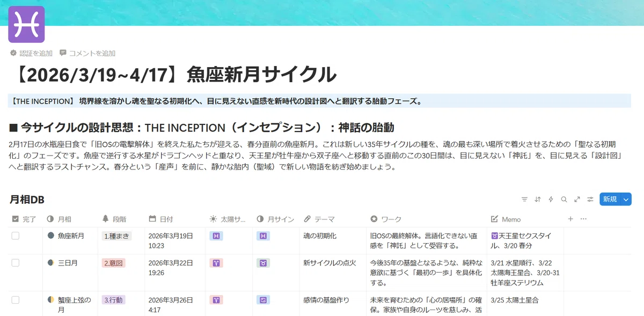Check the 完了 box for 三日月
Image resolution: width=644 pixels, height=316 pixels.
click(16, 262)
